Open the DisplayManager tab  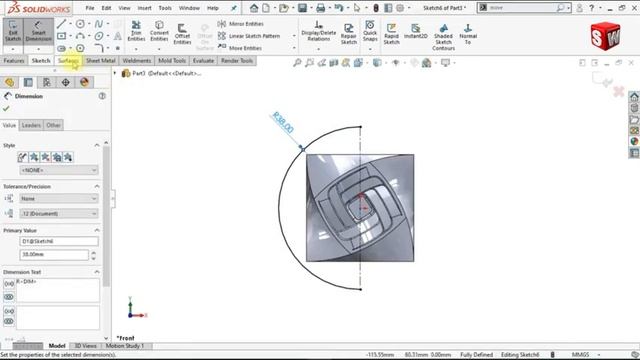(84, 82)
